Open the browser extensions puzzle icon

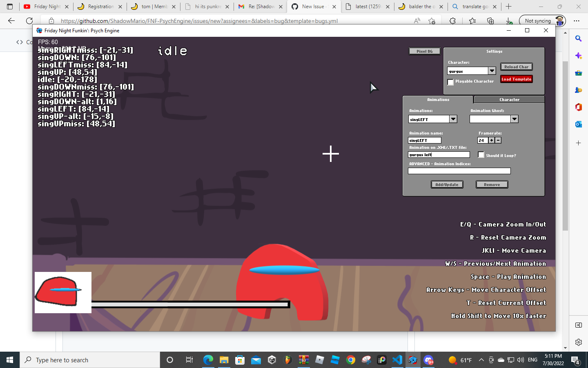(453, 21)
